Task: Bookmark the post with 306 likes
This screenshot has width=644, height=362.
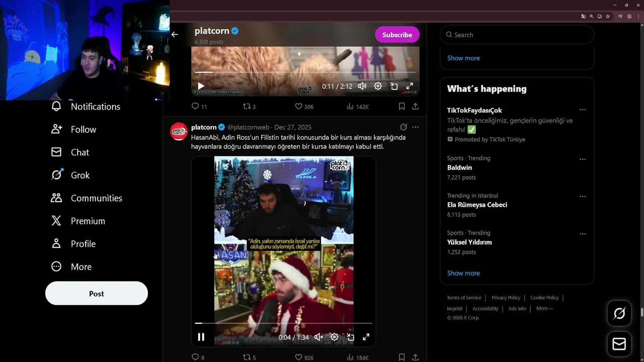Action: coord(401,106)
